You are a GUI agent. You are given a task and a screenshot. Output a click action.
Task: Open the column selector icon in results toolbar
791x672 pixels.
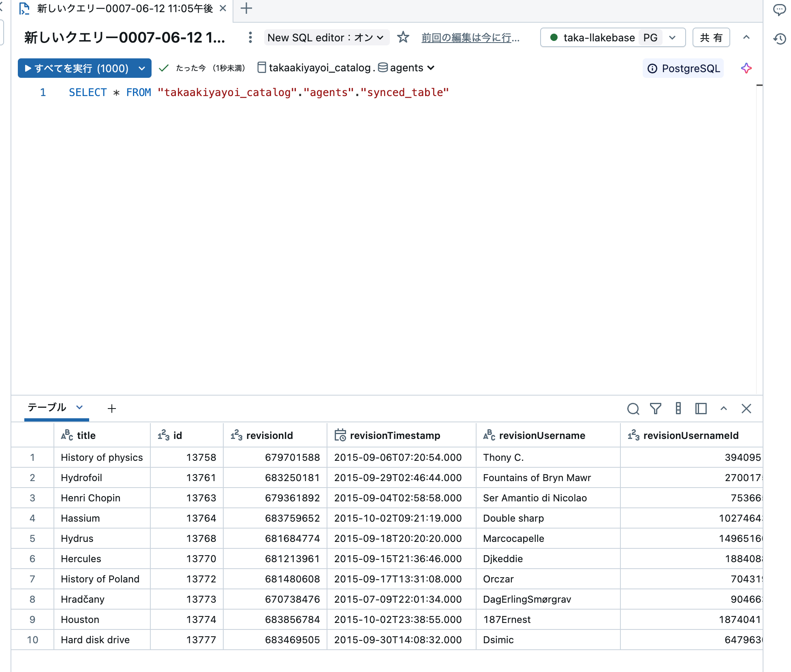tap(678, 409)
